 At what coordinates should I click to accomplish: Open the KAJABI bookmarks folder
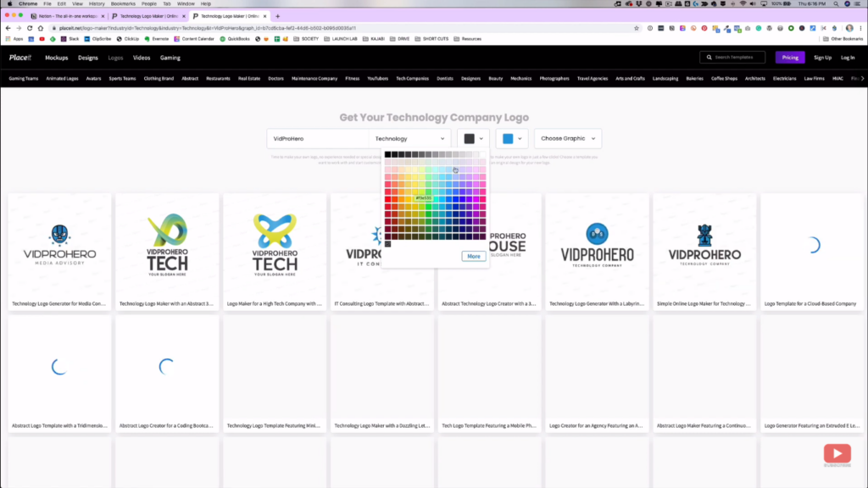click(374, 39)
